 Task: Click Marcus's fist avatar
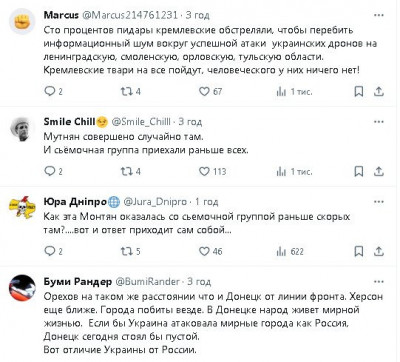pos(22,22)
